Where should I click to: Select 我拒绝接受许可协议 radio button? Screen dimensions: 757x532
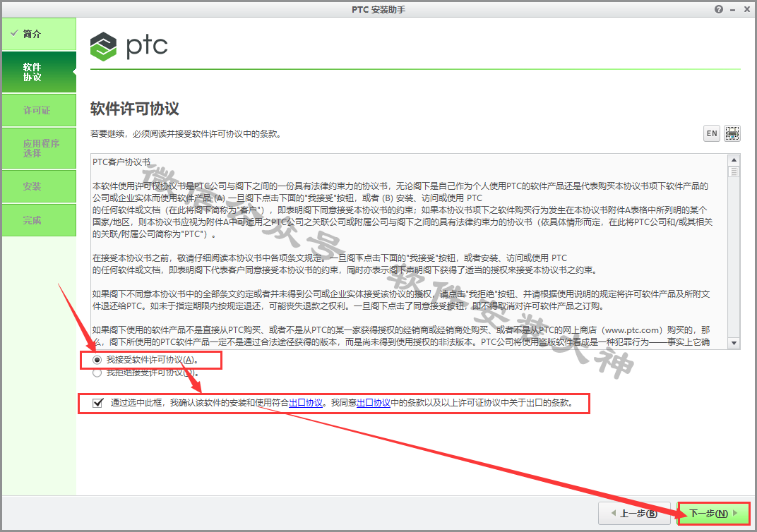tap(97, 373)
